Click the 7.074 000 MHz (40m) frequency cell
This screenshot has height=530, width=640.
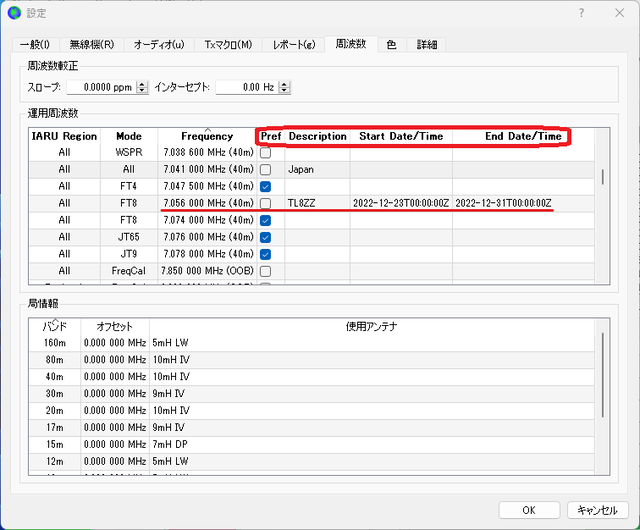(208, 220)
